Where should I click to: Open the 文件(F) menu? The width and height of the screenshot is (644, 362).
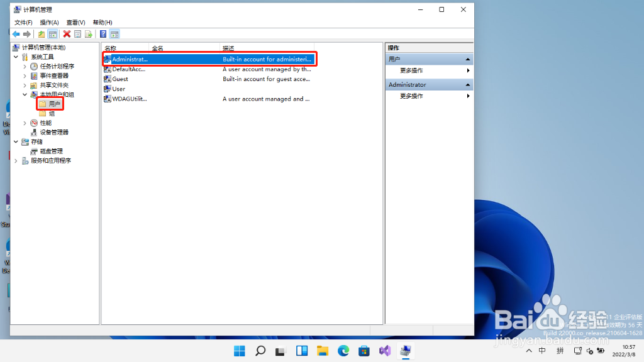pyautogui.click(x=23, y=22)
